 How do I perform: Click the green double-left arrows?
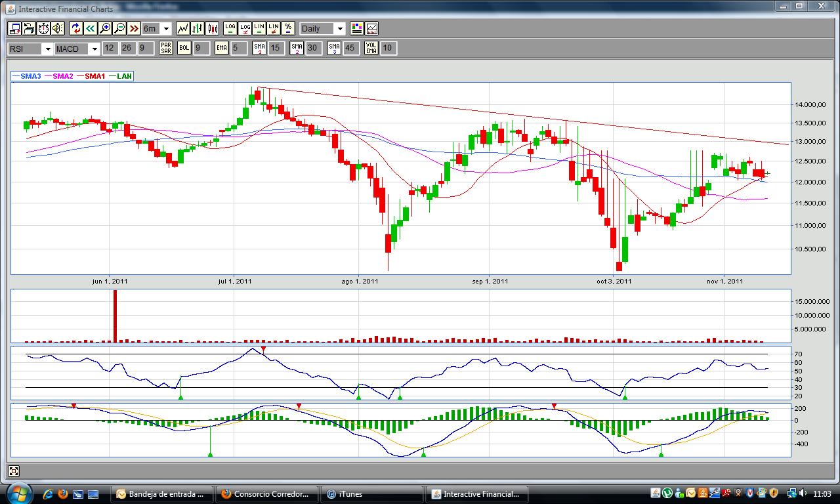pos(90,28)
